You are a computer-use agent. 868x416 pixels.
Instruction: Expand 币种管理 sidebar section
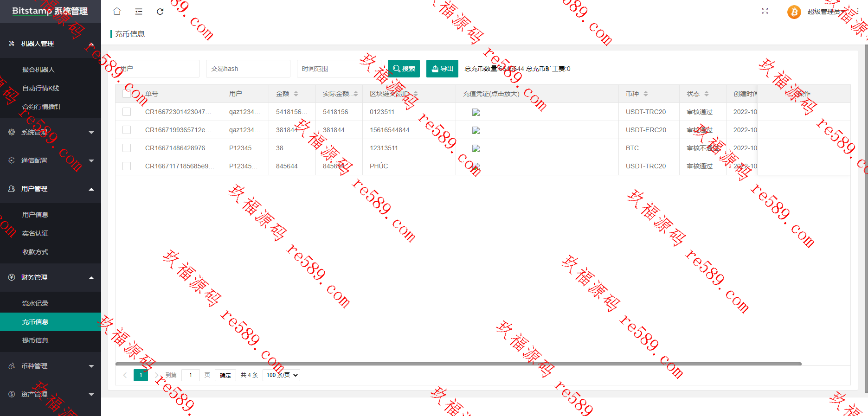pos(51,366)
